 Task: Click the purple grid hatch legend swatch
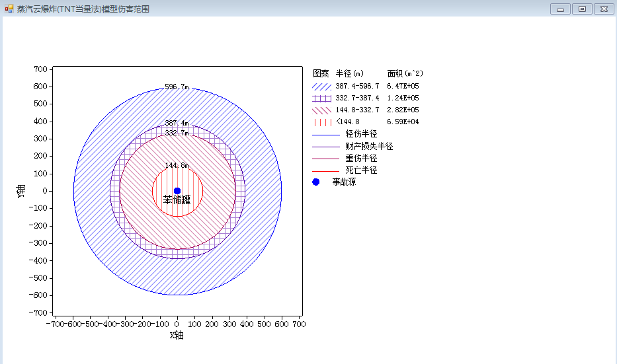pos(322,98)
